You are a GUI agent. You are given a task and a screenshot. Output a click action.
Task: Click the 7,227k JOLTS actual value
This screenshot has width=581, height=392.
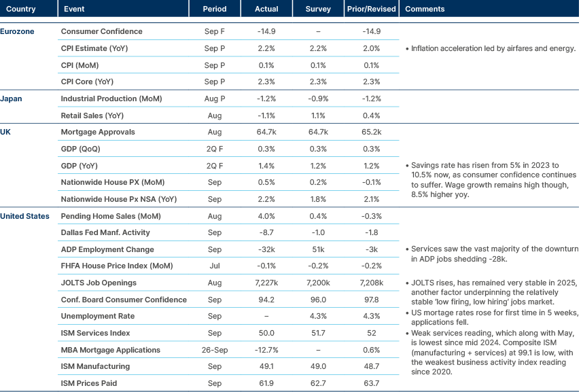266,283
